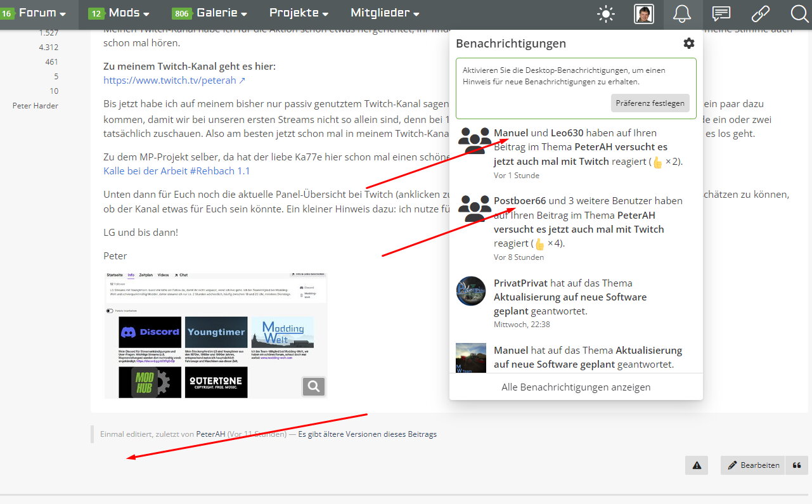Report post using warning triangle icon
812x504 pixels.
point(696,465)
